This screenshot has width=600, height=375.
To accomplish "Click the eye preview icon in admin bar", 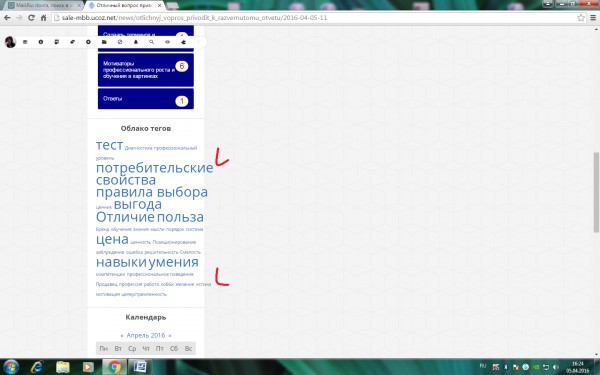I will click(x=167, y=42).
